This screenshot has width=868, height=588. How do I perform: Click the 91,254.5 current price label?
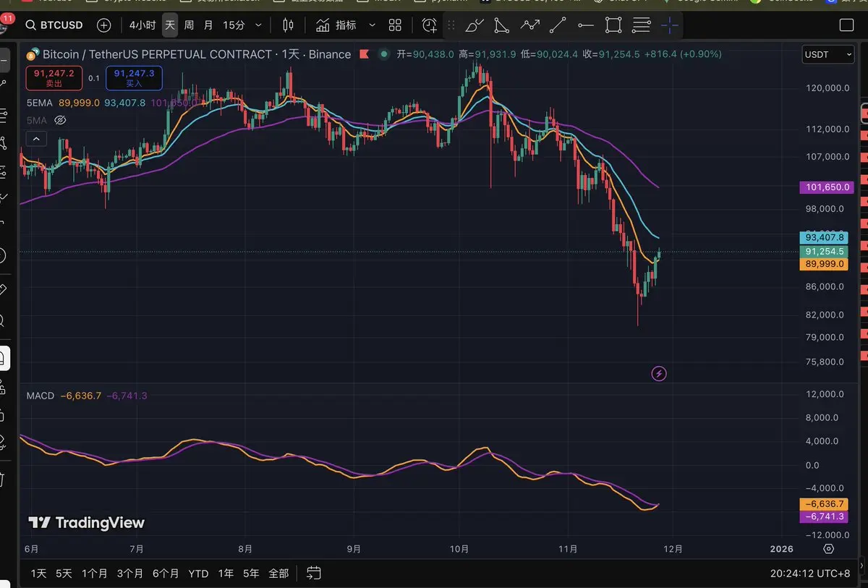pos(824,251)
